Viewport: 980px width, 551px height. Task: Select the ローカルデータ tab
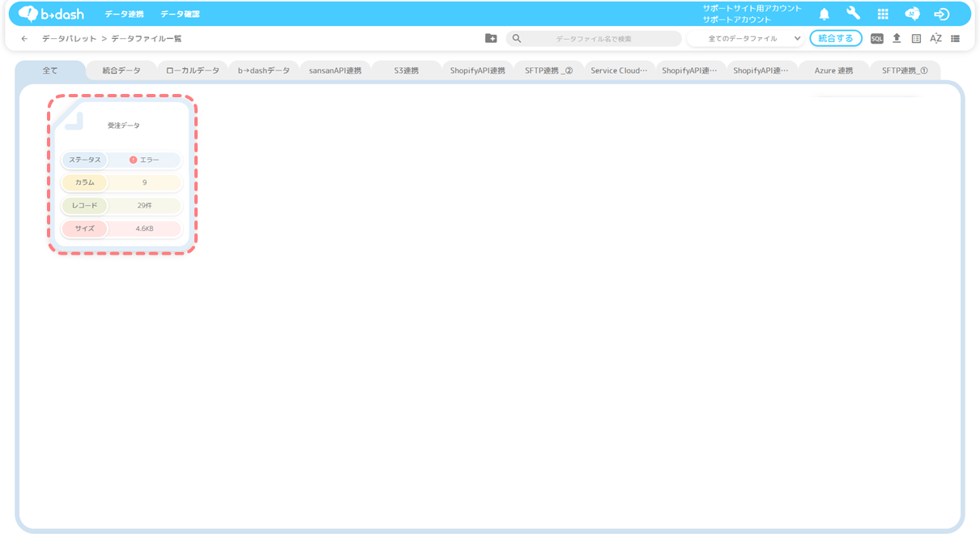point(193,70)
